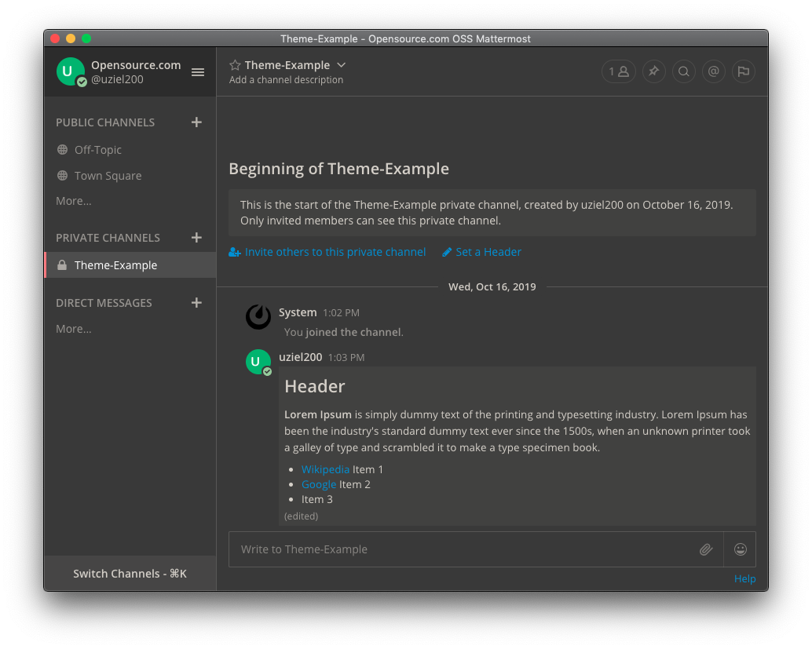Click the PRIVATE CHANNELS heading
This screenshot has height=649, width=812.
click(x=108, y=238)
